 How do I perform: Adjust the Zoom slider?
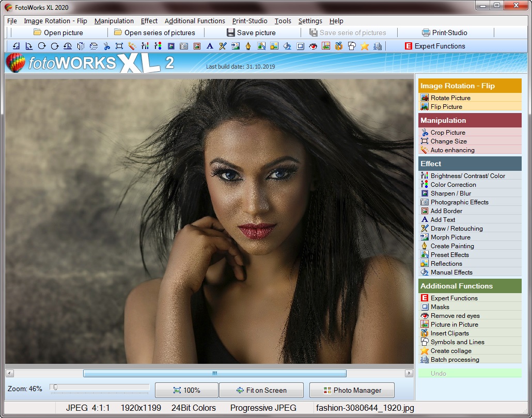point(54,388)
